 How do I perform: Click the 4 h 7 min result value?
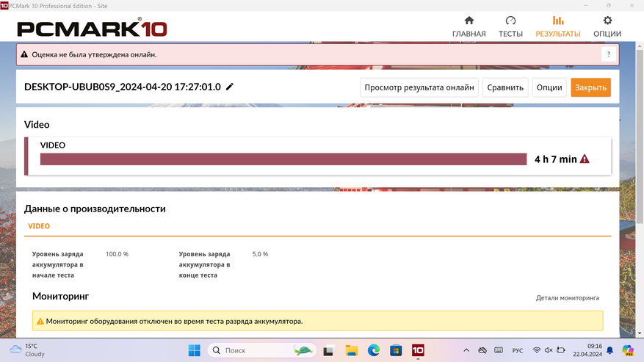555,159
